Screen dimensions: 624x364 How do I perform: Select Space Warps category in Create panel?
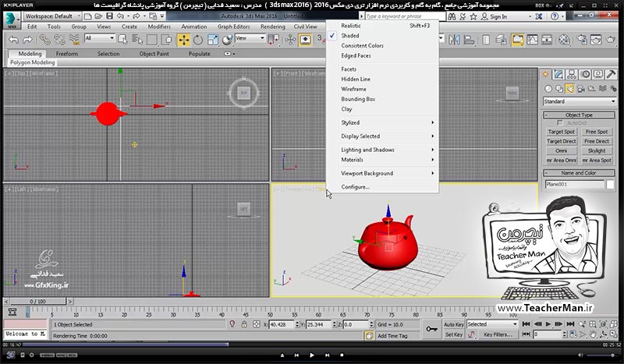coord(602,89)
